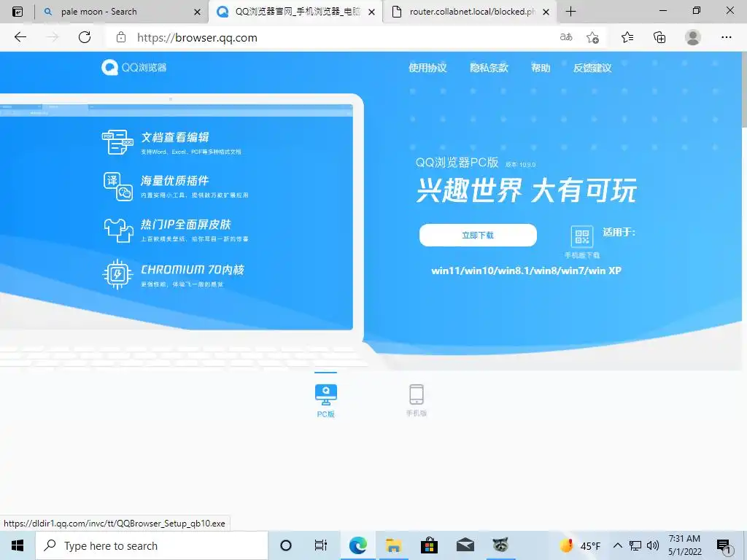Click the 文档查看编辑 heading
747x560 pixels.
(175, 138)
